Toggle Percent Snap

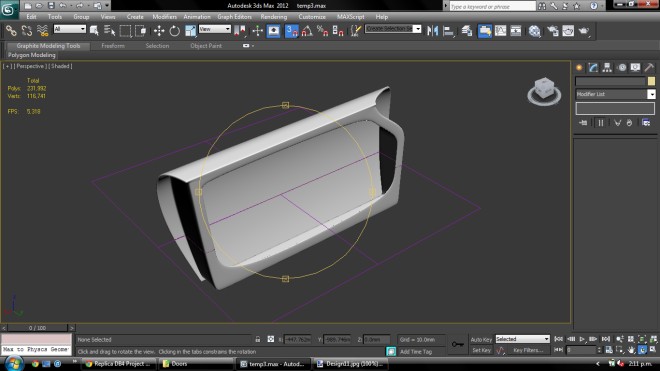coord(322,31)
